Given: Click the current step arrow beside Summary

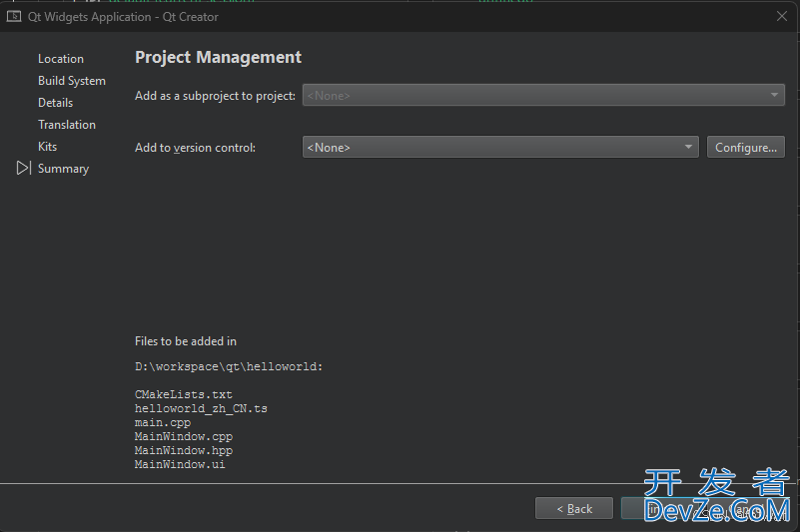Looking at the screenshot, I should tap(23, 168).
